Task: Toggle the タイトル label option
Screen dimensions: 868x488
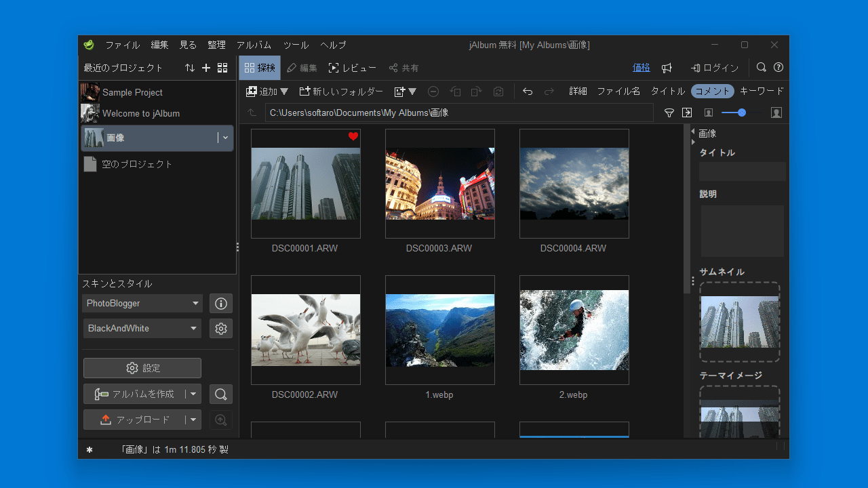Action: [668, 91]
